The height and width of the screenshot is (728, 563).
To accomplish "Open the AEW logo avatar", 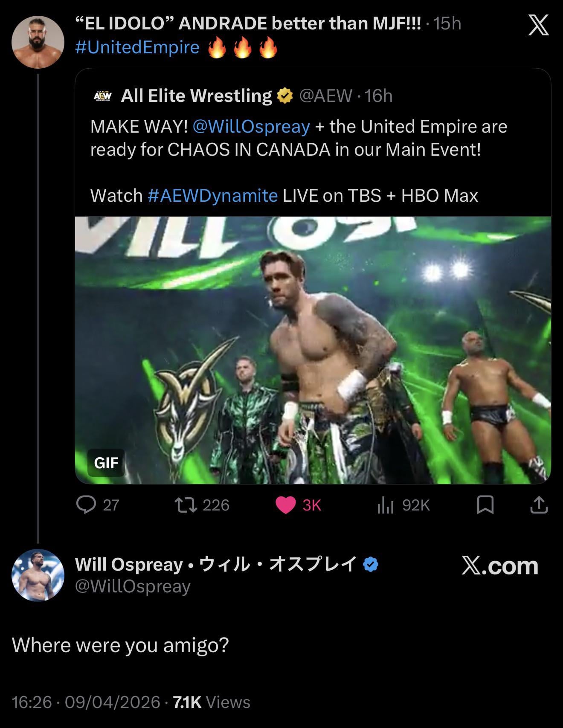I will pyautogui.click(x=102, y=96).
